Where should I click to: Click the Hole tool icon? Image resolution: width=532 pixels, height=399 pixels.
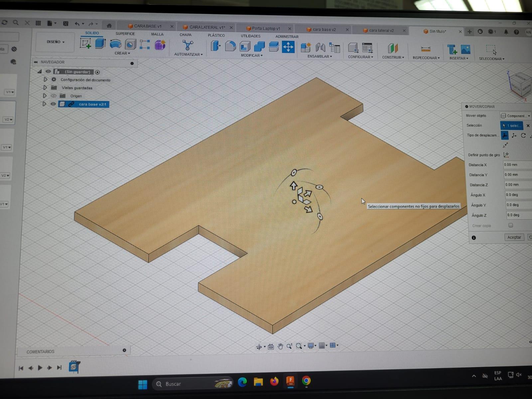(x=130, y=44)
